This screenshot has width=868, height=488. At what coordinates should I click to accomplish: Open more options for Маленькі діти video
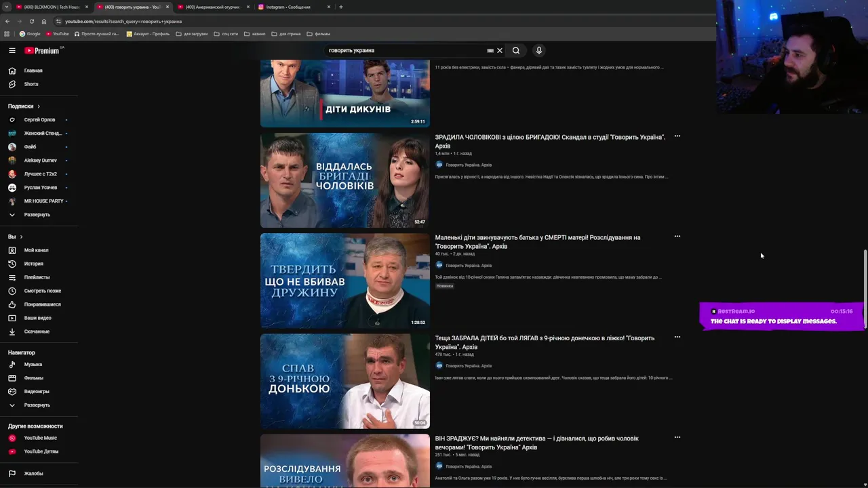pyautogui.click(x=677, y=237)
